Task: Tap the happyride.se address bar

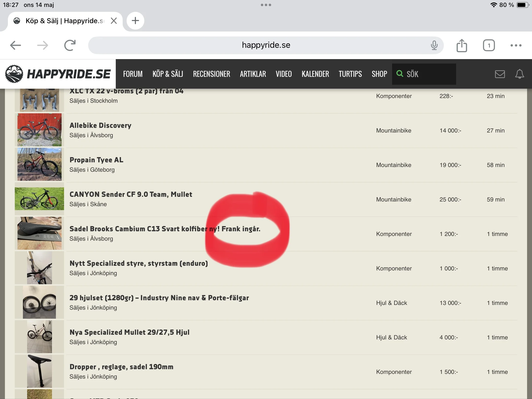Action: [x=266, y=45]
